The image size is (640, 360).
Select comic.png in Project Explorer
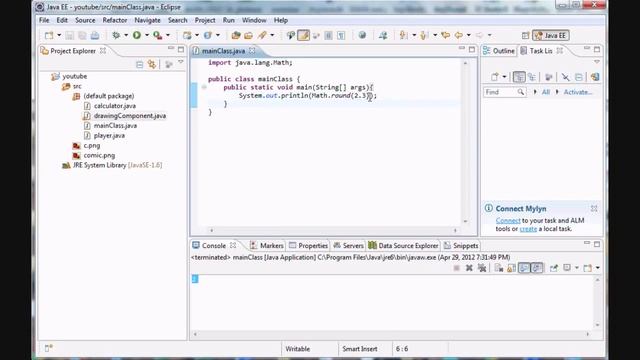pyautogui.click(x=99, y=156)
